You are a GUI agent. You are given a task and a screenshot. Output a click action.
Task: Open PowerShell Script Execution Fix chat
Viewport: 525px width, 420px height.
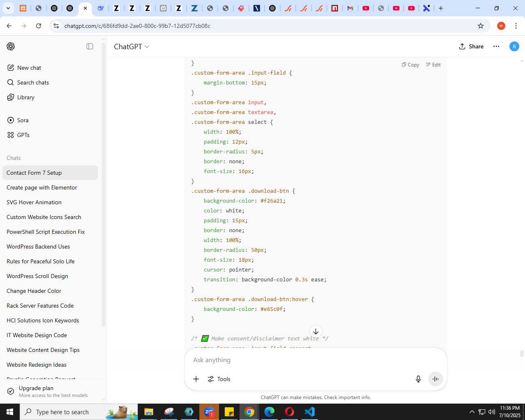point(50,232)
